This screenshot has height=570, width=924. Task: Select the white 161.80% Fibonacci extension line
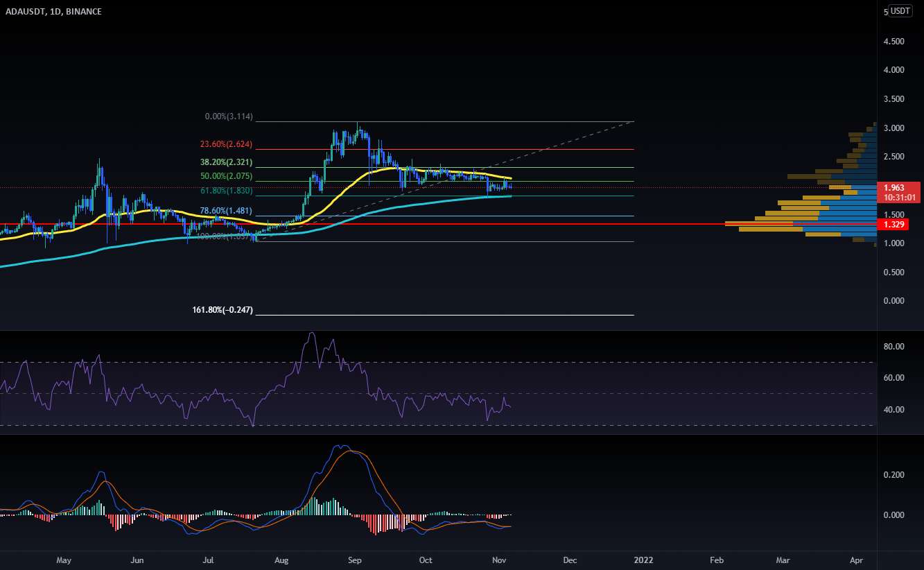click(x=444, y=316)
